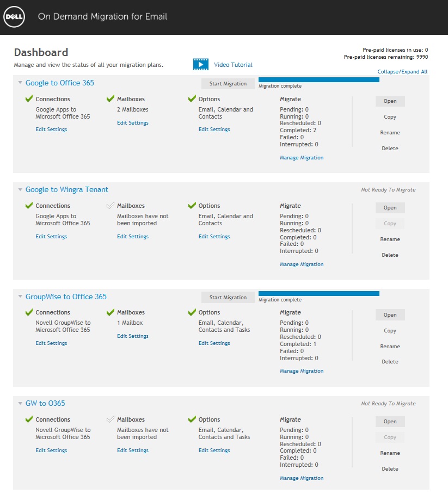Edit Mailboxes settings for Google to Wingra Tenant
Image resolution: width=448 pixels, height=500 pixels.
(x=133, y=236)
